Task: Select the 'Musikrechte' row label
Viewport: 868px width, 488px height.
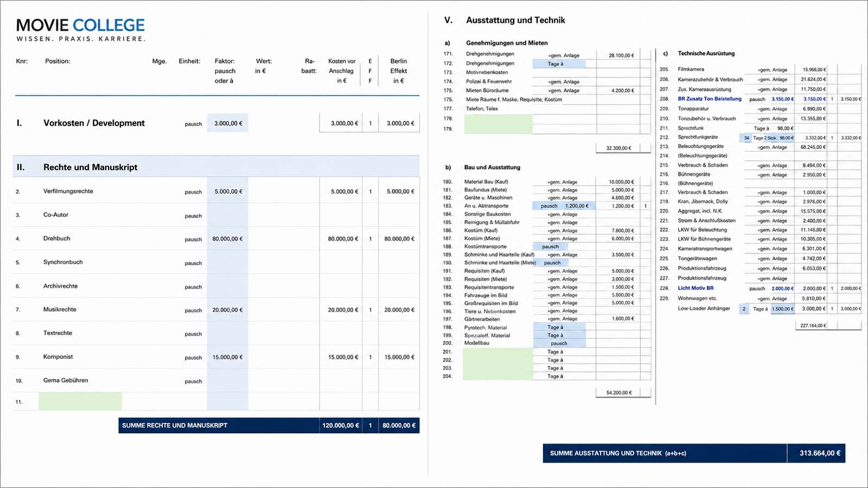Action: point(60,309)
